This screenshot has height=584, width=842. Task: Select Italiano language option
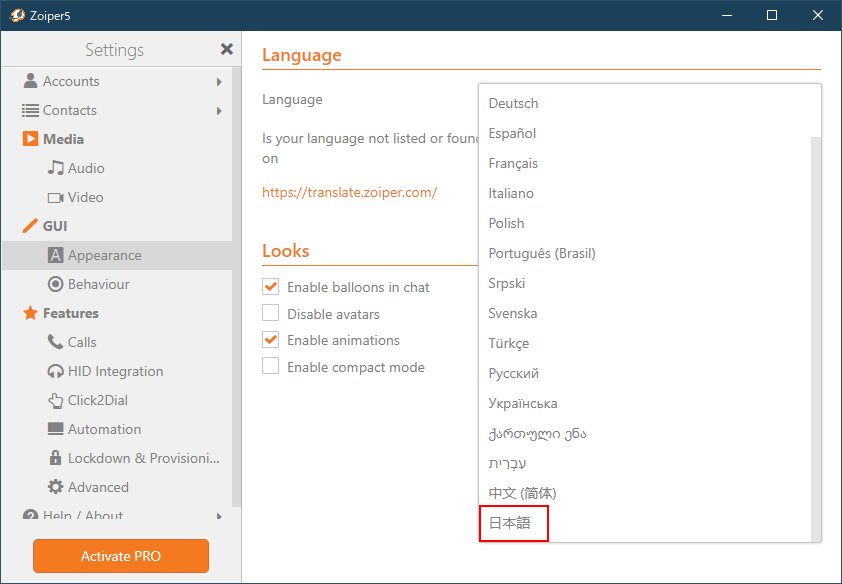[644, 193]
